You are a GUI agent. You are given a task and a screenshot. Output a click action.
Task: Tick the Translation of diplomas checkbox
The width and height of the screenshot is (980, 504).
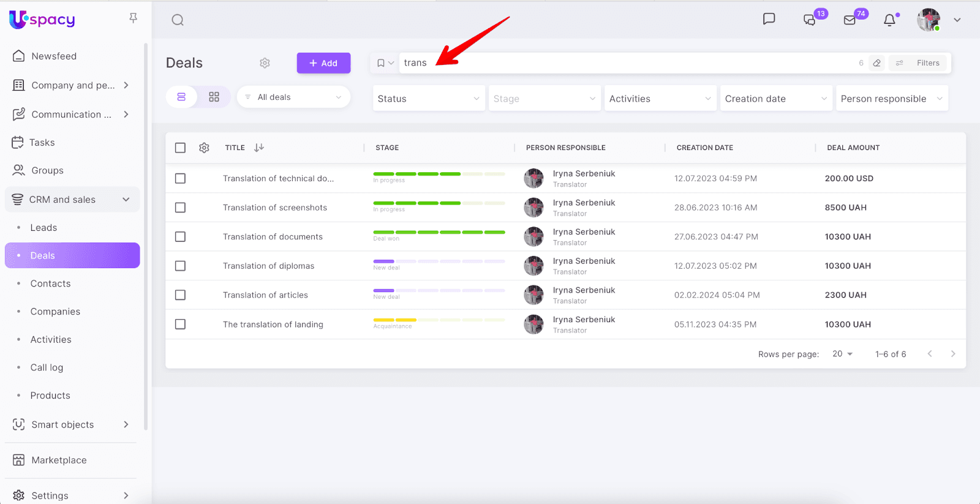[180, 266]
